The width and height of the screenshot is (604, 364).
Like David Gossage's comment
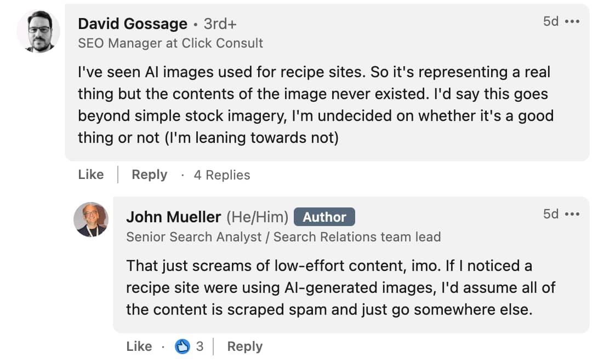coord(91,175)
